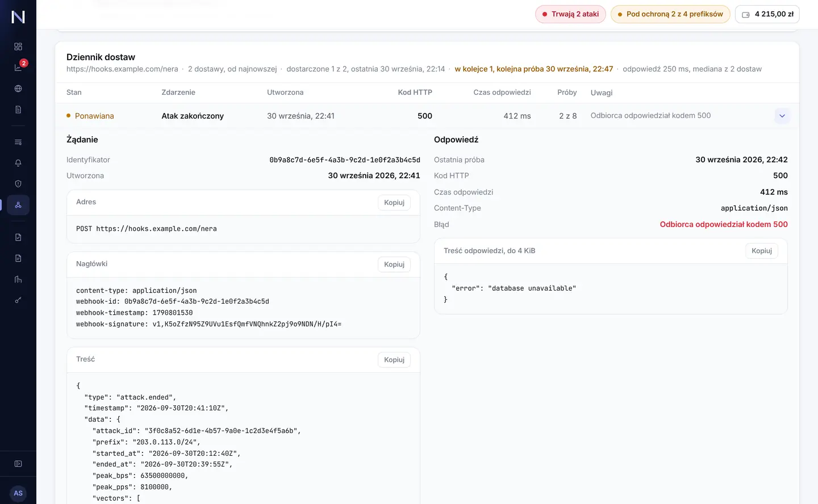The image size is (818, 504).
Task: Click the Ponawiana status label
Action: pyautogui.click(x=94, y=116)
